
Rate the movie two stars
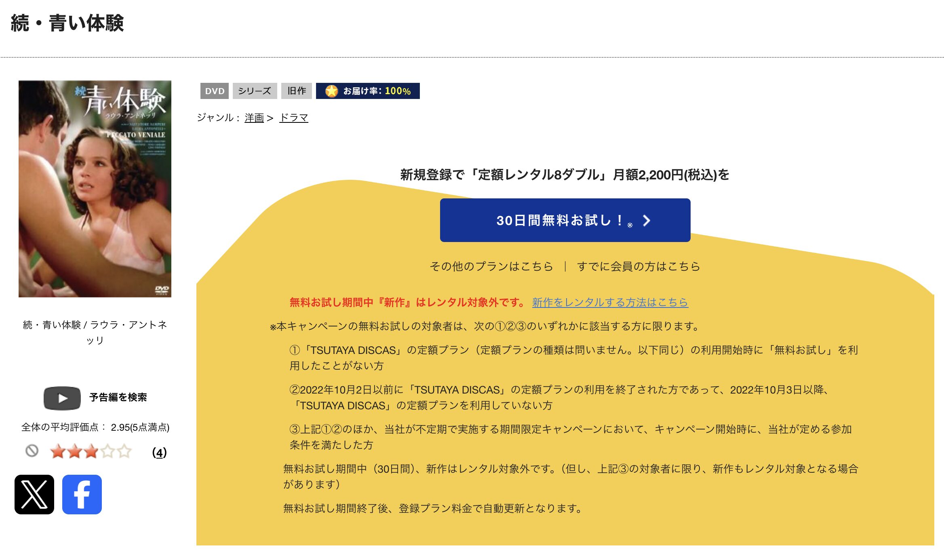pyautogui.click(x=74, y=451)
